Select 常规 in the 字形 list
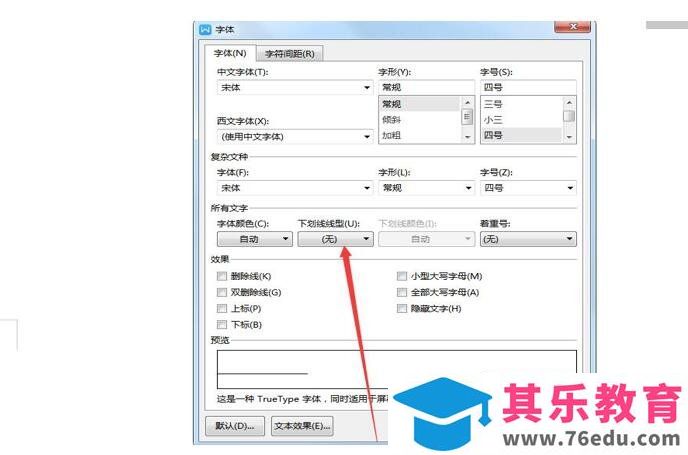The width and height of the screenshot is (688, 455). pos(419,104)
